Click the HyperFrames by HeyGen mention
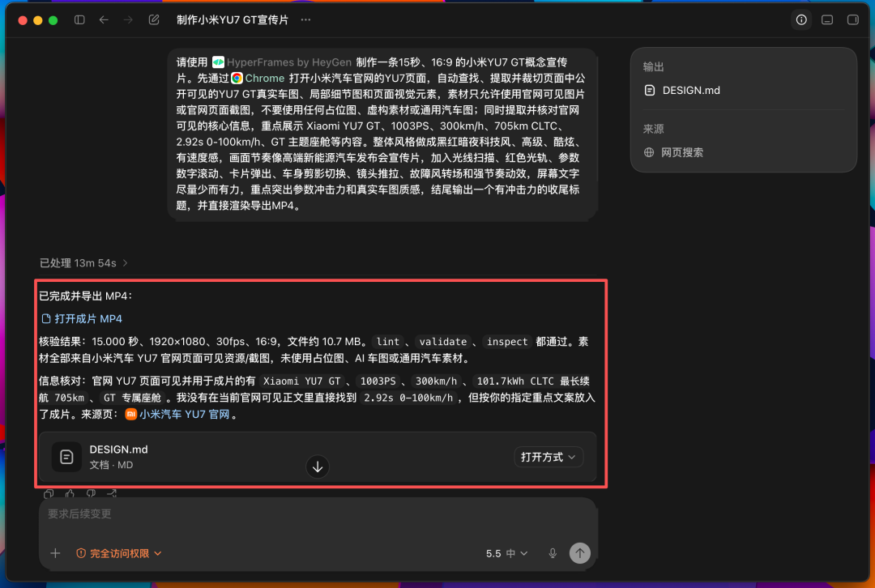This screenshot has width=875, height=588. (282, 62)
